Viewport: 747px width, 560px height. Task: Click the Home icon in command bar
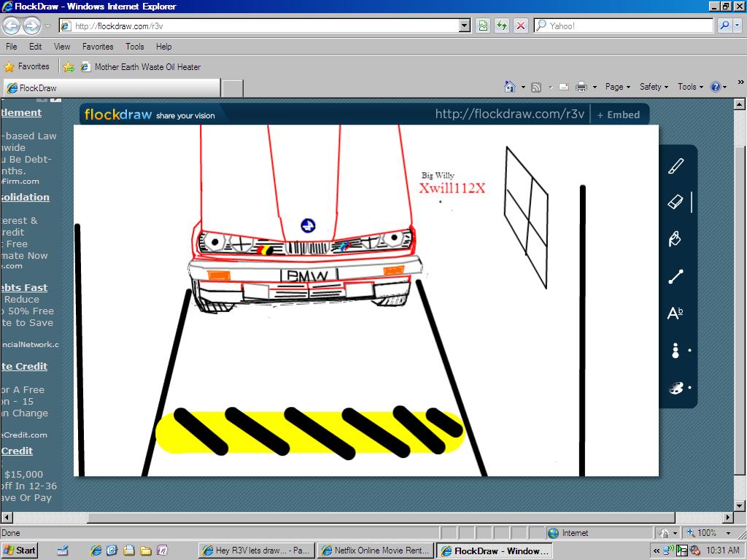pyautogui.click(x=510, y=87)
